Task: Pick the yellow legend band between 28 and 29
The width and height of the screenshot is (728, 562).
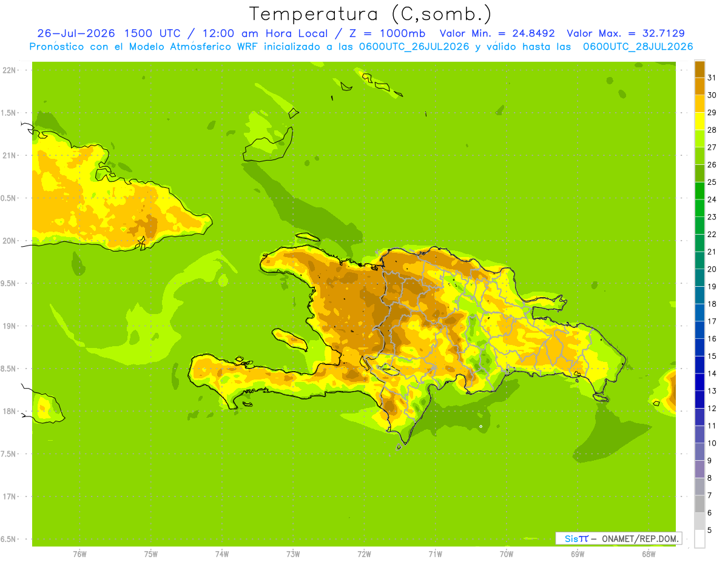Action: pyautogui.click(x=699, y=121)
